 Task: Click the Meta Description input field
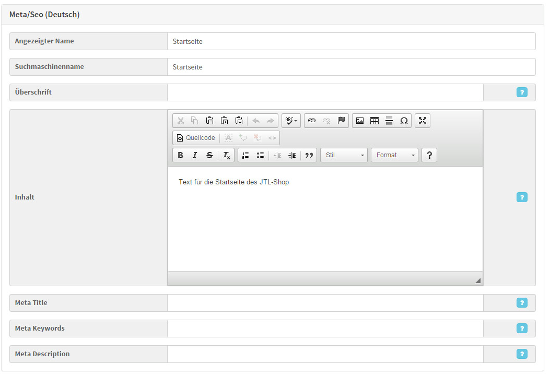[326, 354]
